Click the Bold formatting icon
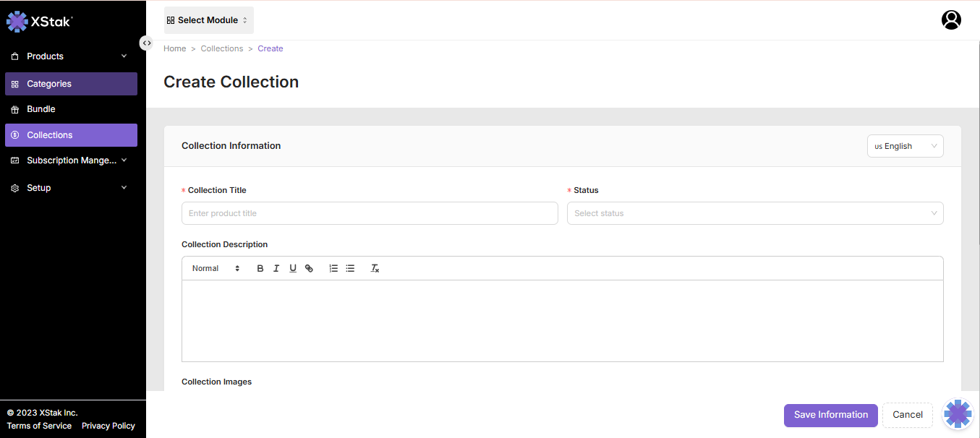Image resolution: width=980 pixels, height=438 pixels. pyautogui.click(x=260, y=268)
